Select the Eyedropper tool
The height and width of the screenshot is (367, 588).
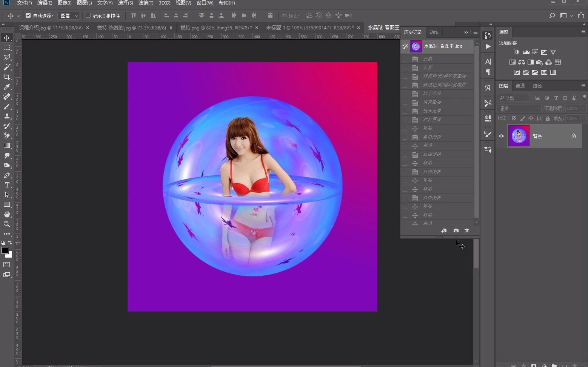point(6,87)
